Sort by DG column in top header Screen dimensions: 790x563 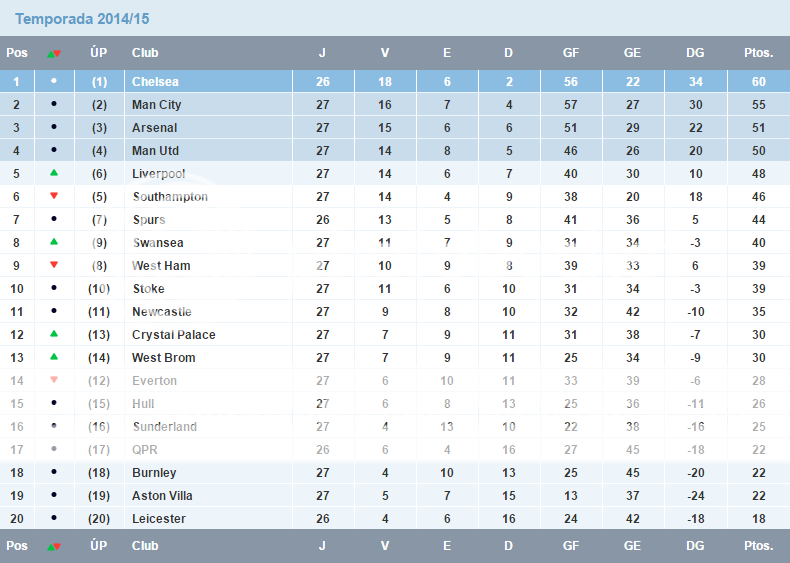pyautogui.click(x=695, y=53)
